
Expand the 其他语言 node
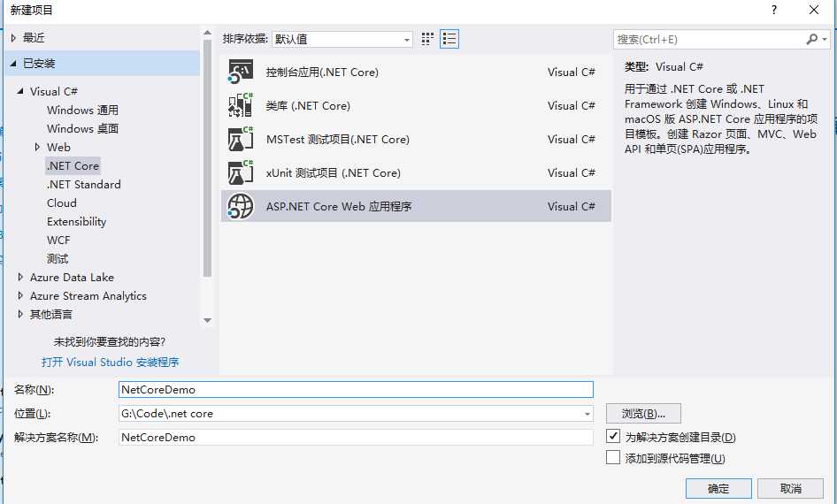pos(20,314)
